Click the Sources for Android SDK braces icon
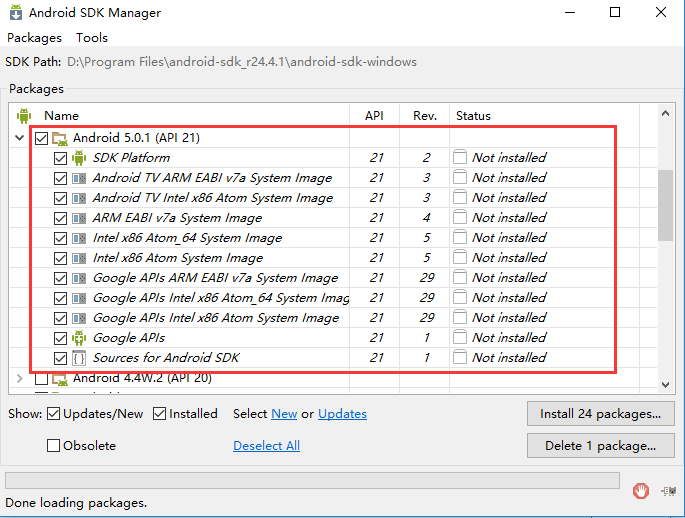Screen dimensions: 685x518 pos(79,358)
